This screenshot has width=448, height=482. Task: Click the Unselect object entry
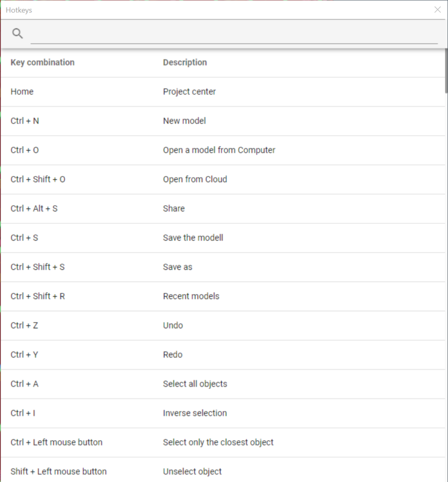pyautogui.click(x=192, y=472)
